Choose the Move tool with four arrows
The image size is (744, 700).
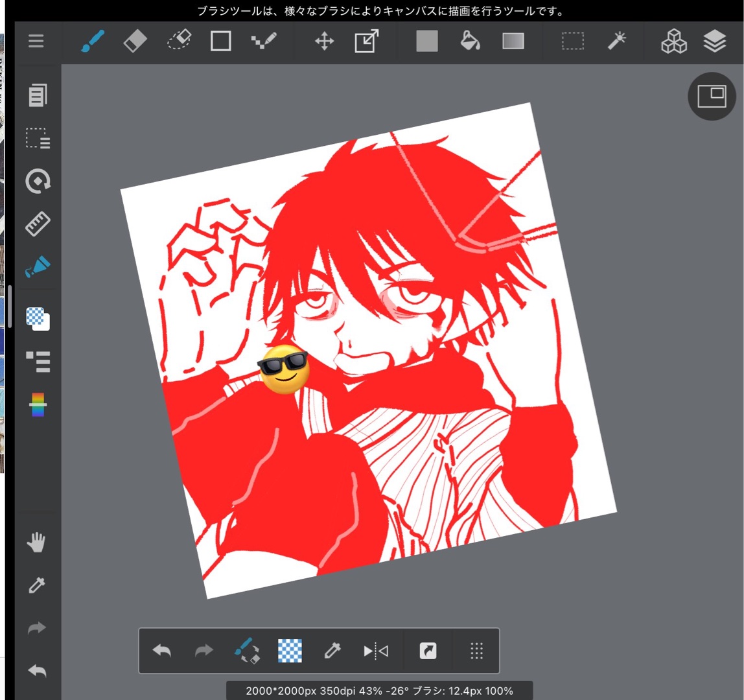pos(324,41)
